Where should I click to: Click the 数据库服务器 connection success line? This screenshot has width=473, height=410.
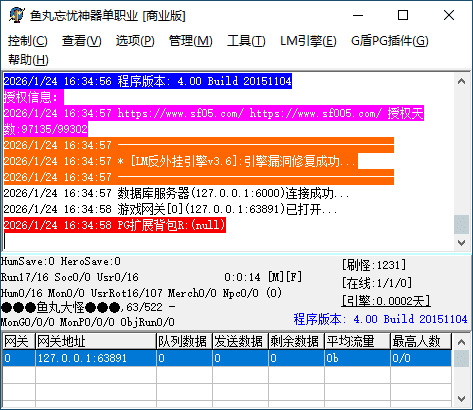(176, 193)
